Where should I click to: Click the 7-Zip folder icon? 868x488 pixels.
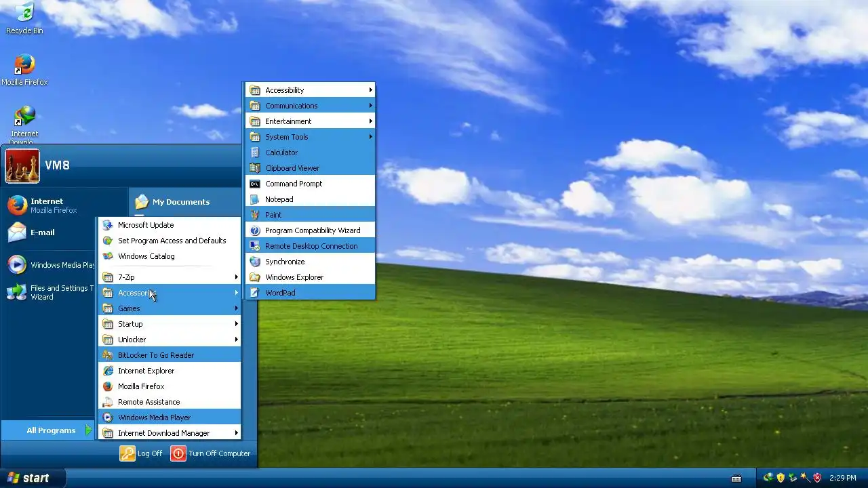click(107, 277)
